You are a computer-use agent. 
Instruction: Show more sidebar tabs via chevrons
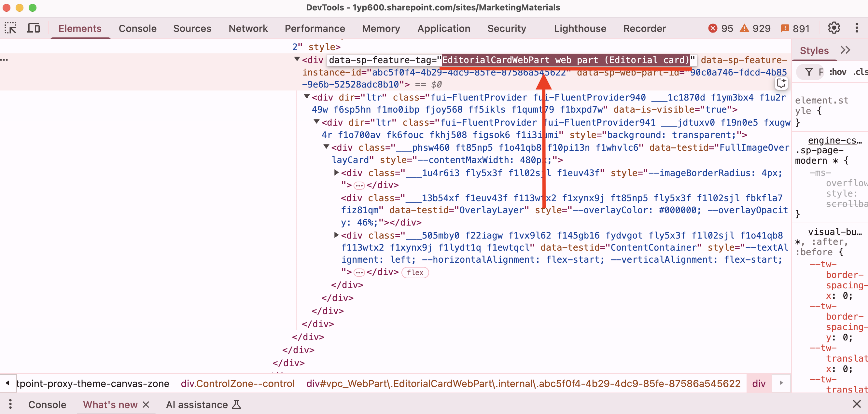(x=846, y=50)
